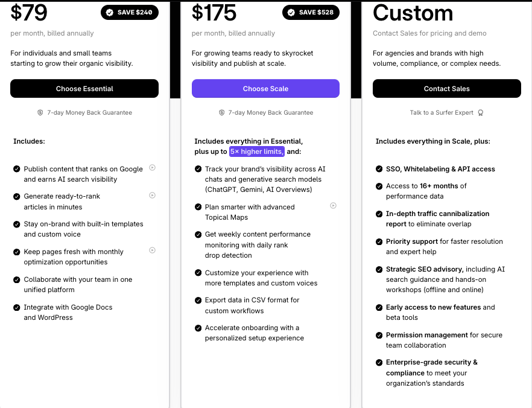Click checkmark icon in SAVE $528 badge
Viewport: 532px width, 408px height.
pos(291,12)
